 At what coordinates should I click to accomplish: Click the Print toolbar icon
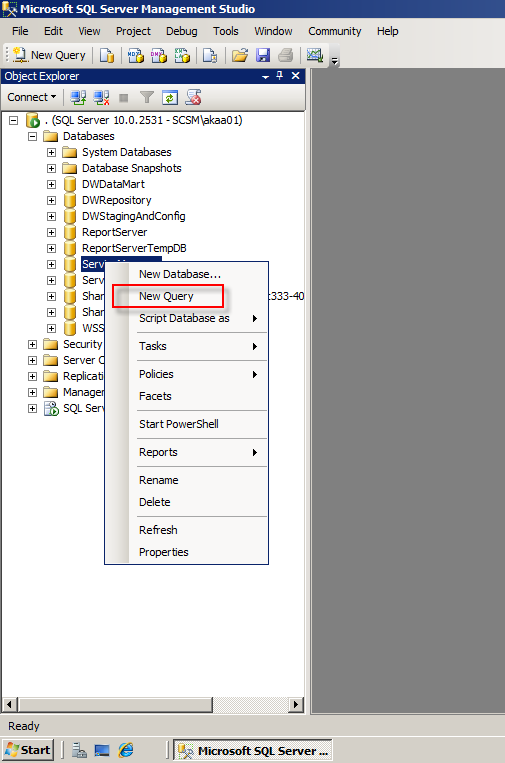click(x=286, y=55)
